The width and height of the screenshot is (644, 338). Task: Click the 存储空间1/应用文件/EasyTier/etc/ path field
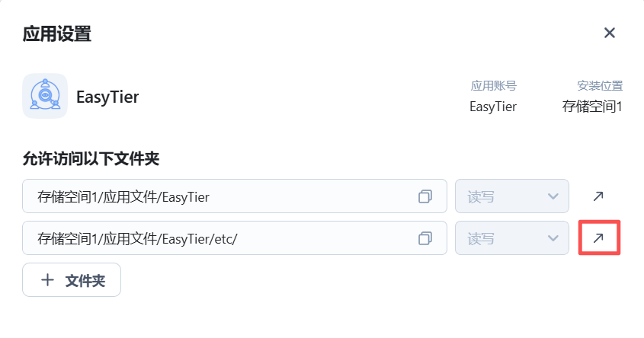tap(235, 238)
